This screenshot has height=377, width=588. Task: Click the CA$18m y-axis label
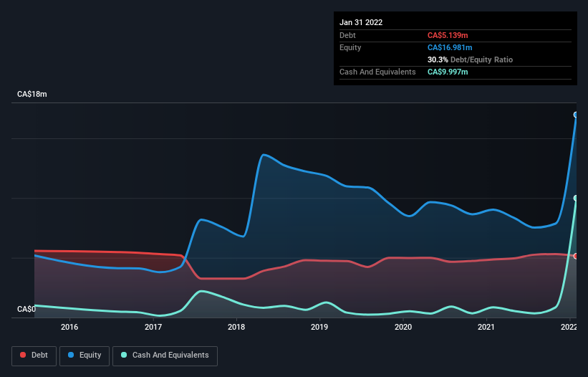tap(32, 94)
